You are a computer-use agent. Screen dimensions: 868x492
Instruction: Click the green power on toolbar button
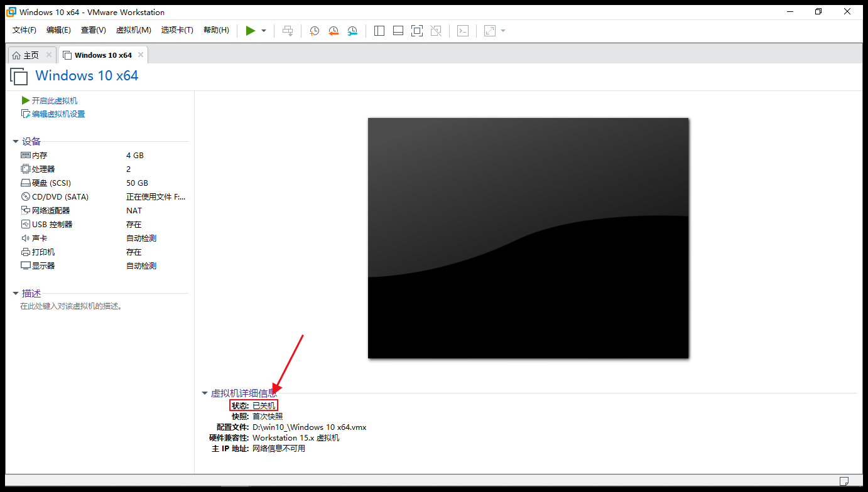coord(251,31)
